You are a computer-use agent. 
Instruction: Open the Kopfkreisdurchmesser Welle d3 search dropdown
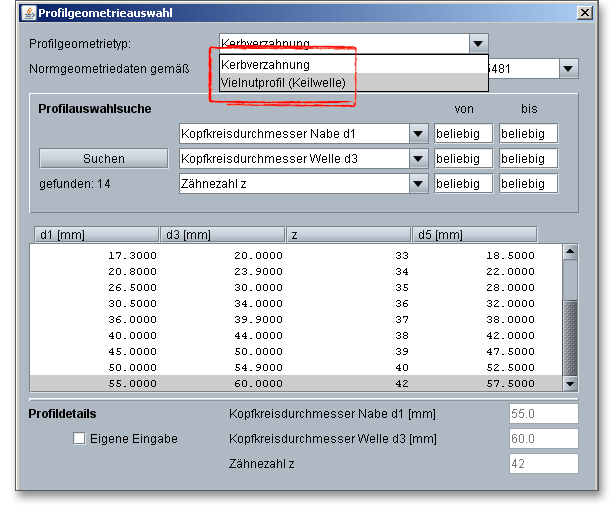pos(418,159)
